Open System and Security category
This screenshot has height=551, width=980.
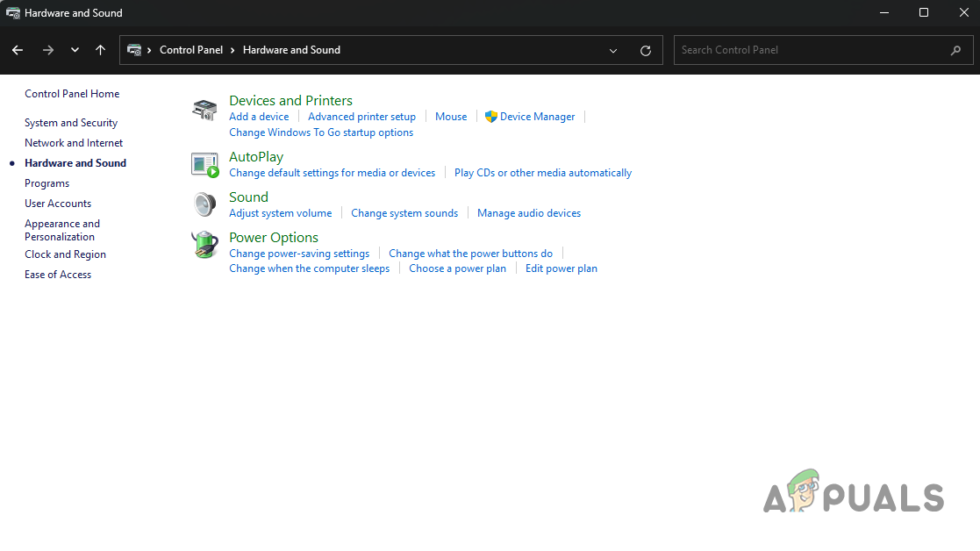coord(71,123)
